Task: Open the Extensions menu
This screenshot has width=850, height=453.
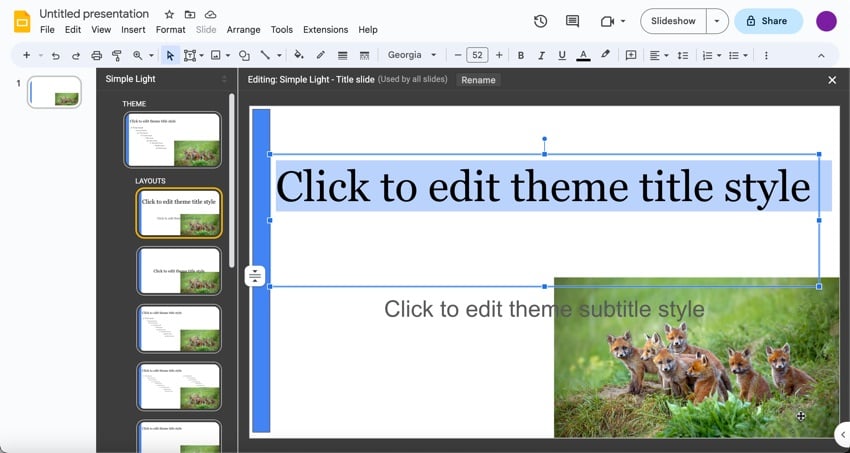Action: pos(325,30)
